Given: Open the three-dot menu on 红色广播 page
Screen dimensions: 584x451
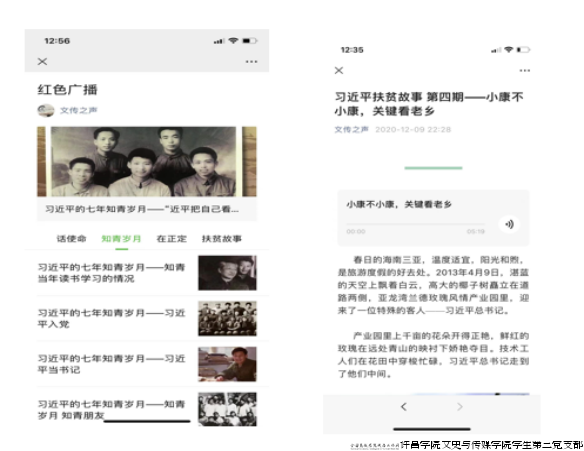Looking at the screenshot, I should point(251,61).
